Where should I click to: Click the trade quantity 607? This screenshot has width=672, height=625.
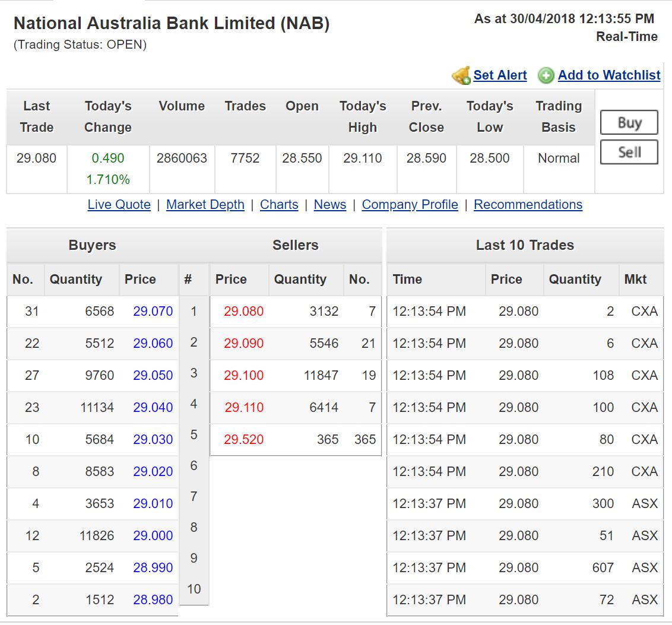point(603,567)
